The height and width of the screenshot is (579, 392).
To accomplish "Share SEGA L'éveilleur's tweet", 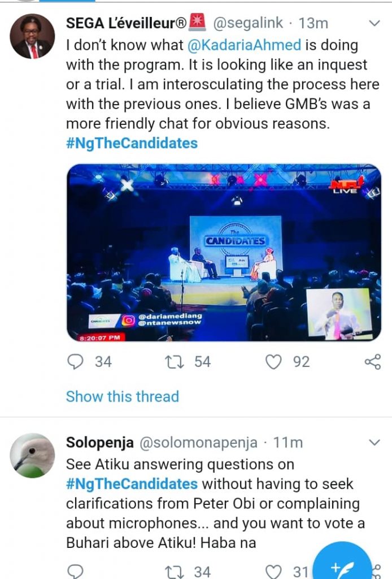I will pos(373,362).
